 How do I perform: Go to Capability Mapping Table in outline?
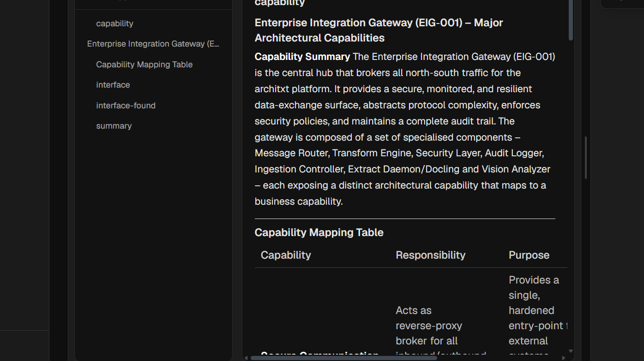pos(144,65)
